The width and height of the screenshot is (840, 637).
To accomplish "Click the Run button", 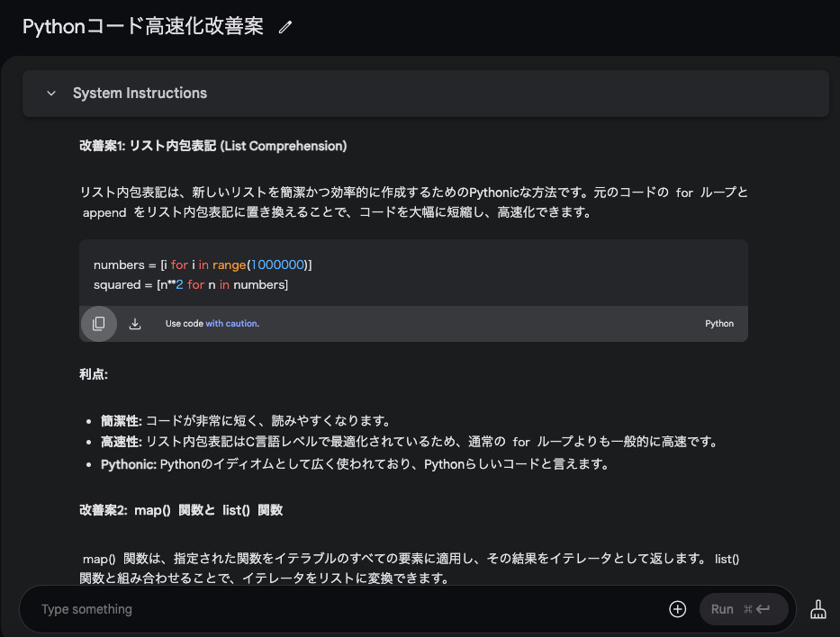I will (x=743, y=609).
